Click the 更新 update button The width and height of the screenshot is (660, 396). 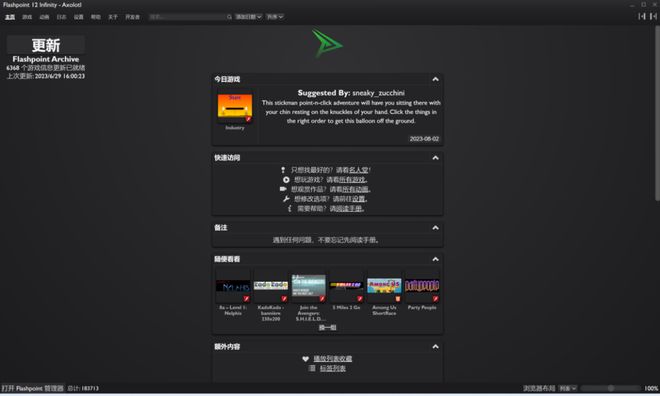46,45
